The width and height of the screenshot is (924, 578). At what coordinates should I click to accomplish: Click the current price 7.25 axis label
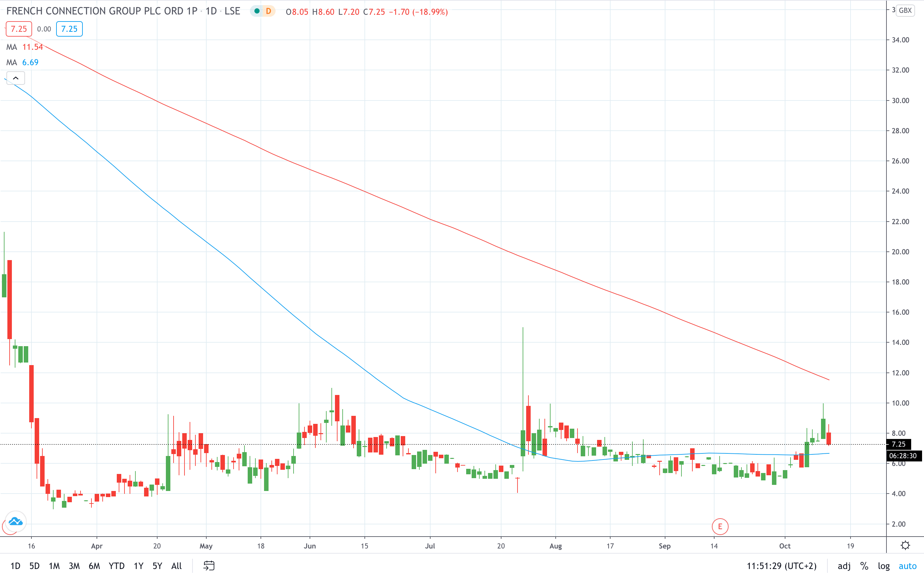click(x=898, y=444)
